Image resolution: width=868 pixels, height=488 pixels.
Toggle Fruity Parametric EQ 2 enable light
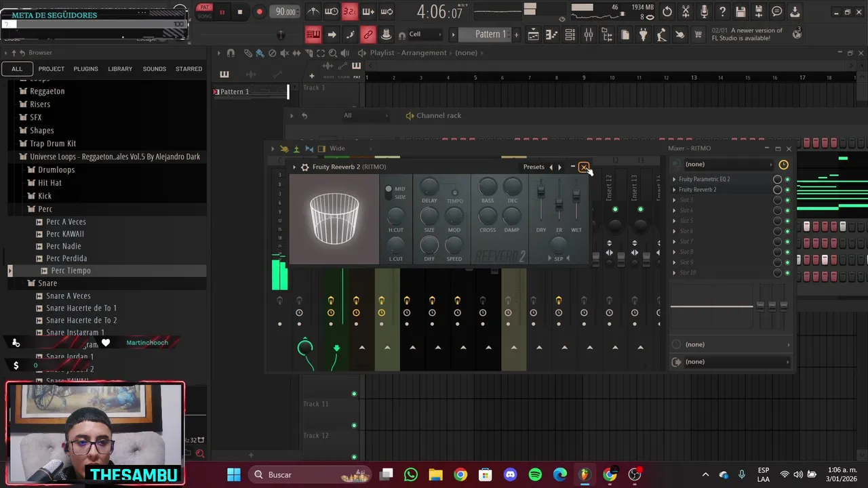coord(787,180)
